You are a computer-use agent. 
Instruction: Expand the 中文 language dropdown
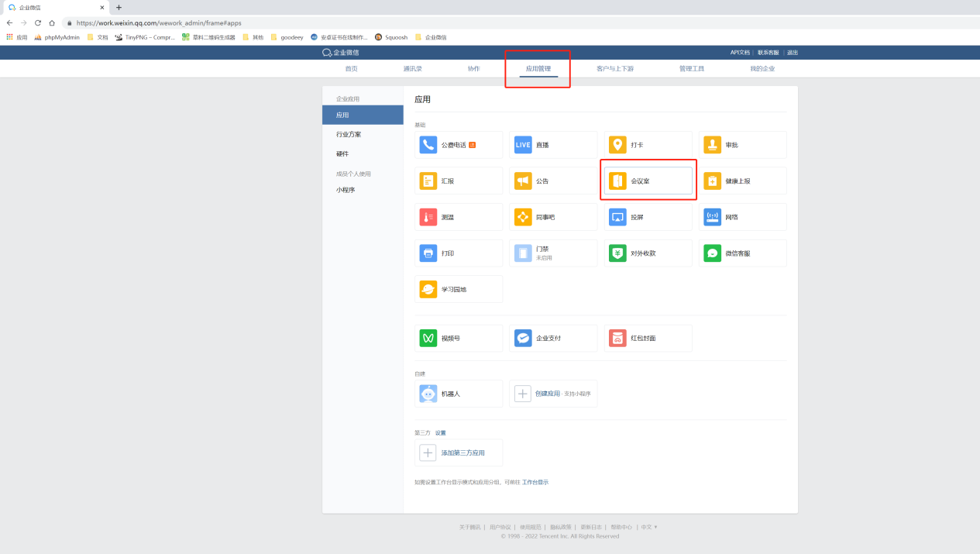click(x=649, y=527)
